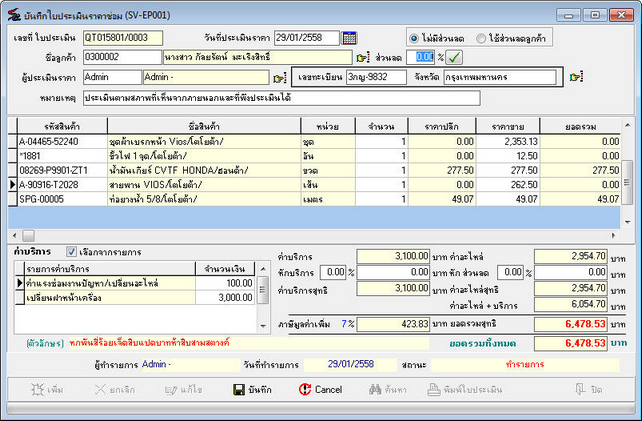The image size is (642, 421).
Task: Close the SV-EP001 window
Action: click(622, 15)
